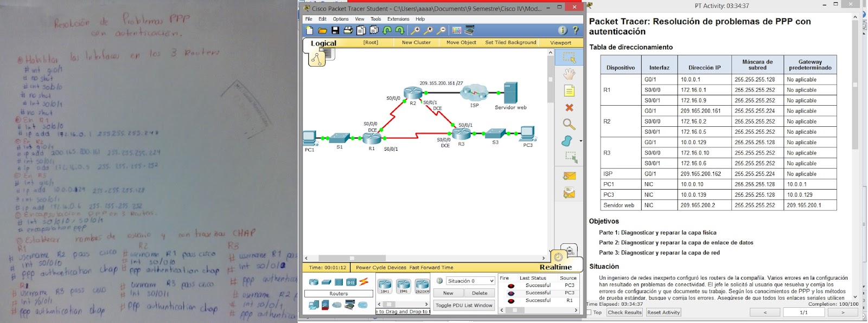Viewport: 868px width, 323px height.
Task: Click the Add Complex PDU envelope
Action: (x=569, y=193)
